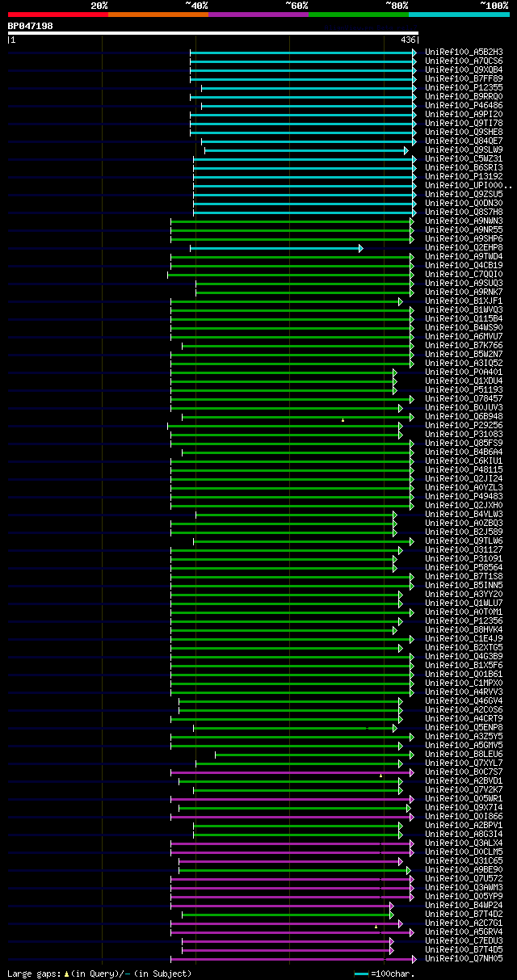Select UniRef100_Q115B4 from the hit list
Viewport: 517px width, 980px height.
tap(464, 318)
